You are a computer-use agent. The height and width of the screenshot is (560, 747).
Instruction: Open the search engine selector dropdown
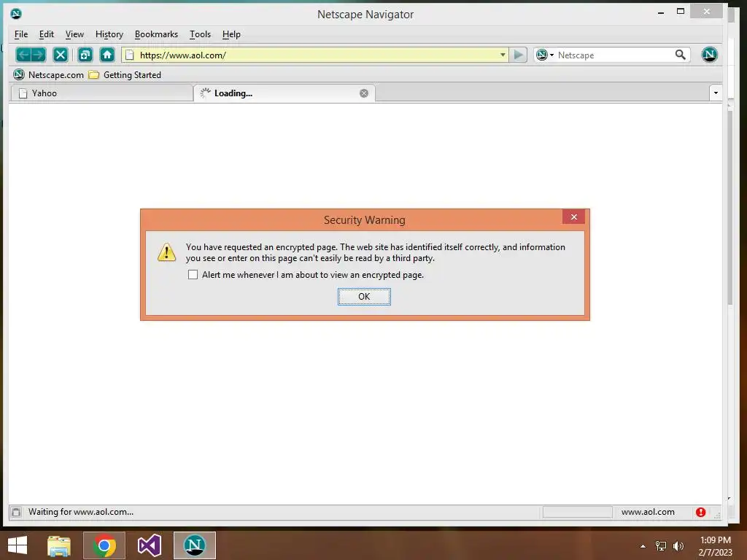[x=544, y=55]
